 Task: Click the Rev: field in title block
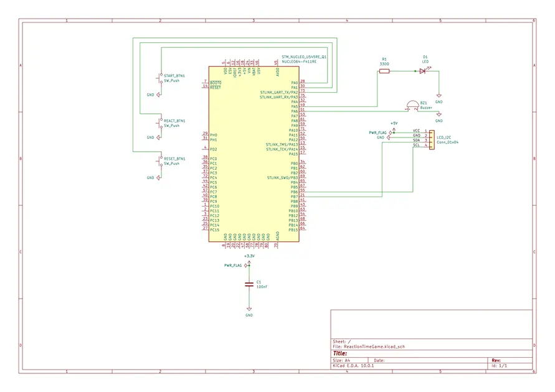click(x=496, y=360)
